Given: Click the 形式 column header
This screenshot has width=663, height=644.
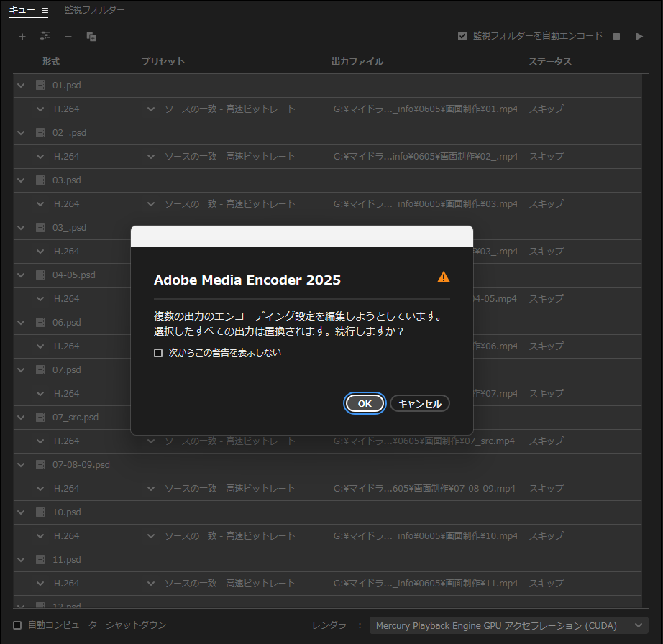Looking at the screenshot, I should coord(51,62).
